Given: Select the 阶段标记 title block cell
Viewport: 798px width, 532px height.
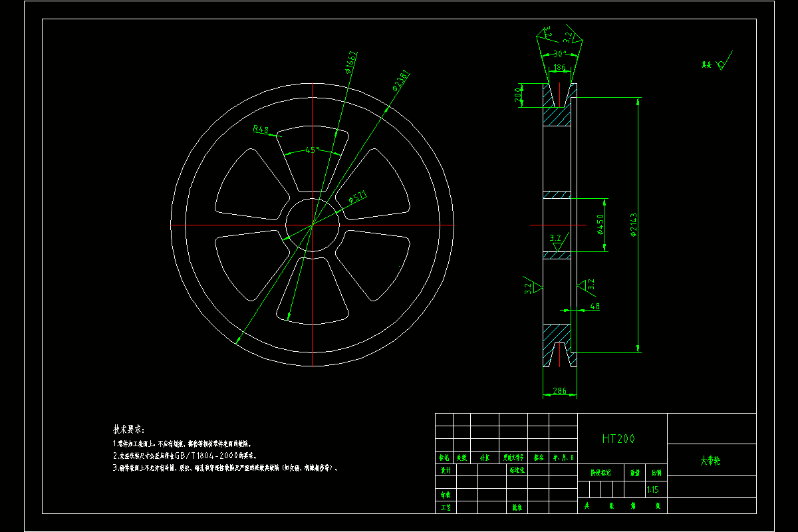Looking at the screenshot, I should pyautogui.click(x=601, y=473).
